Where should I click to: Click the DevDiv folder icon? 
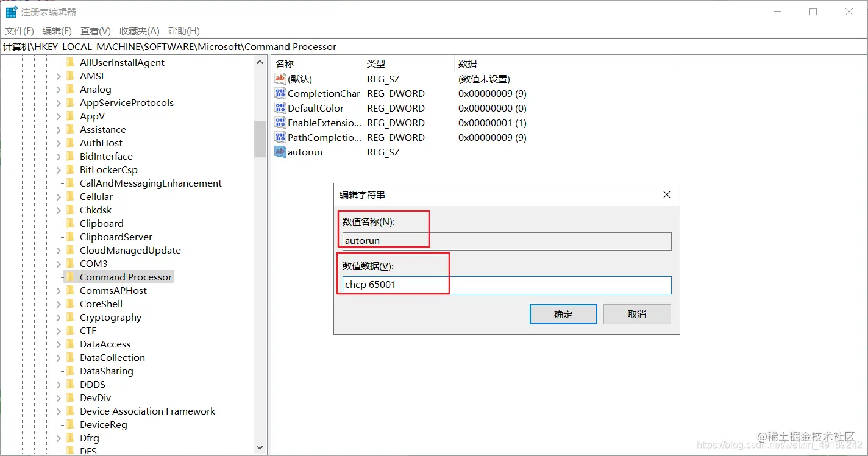coord(71,397)
